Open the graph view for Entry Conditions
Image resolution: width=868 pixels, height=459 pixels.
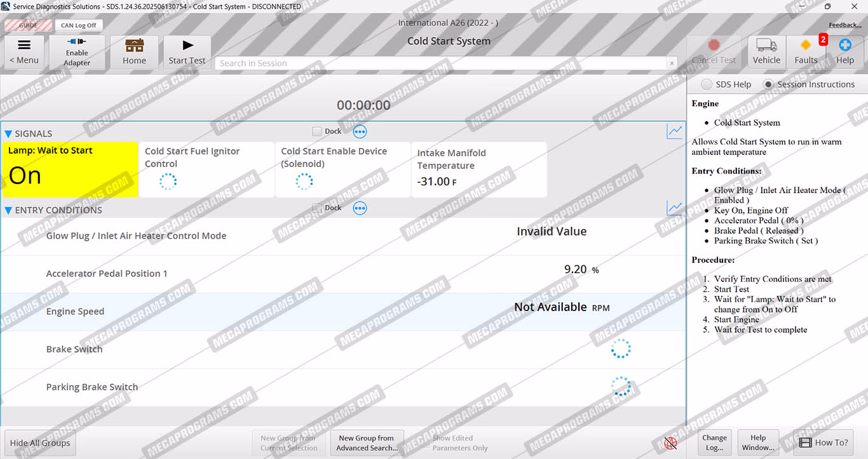[674, 208]
